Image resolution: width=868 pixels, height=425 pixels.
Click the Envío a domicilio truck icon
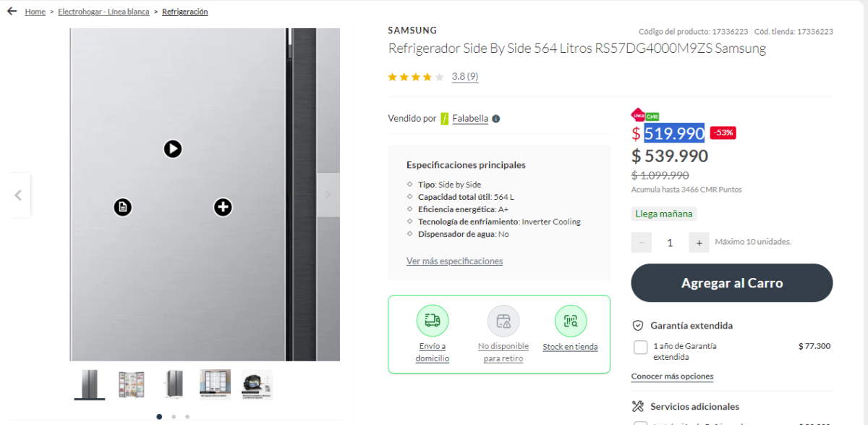click(x=433, y=321)
